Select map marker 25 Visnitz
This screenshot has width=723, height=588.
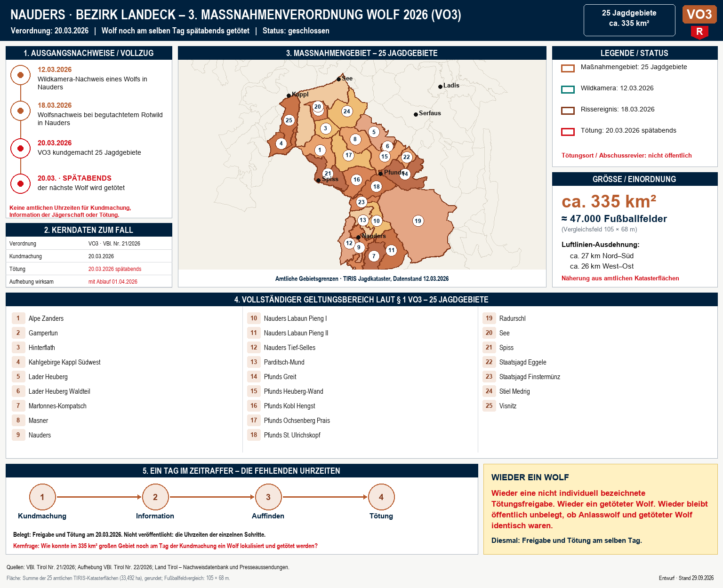pyautogui.click(x=289, y=120)
